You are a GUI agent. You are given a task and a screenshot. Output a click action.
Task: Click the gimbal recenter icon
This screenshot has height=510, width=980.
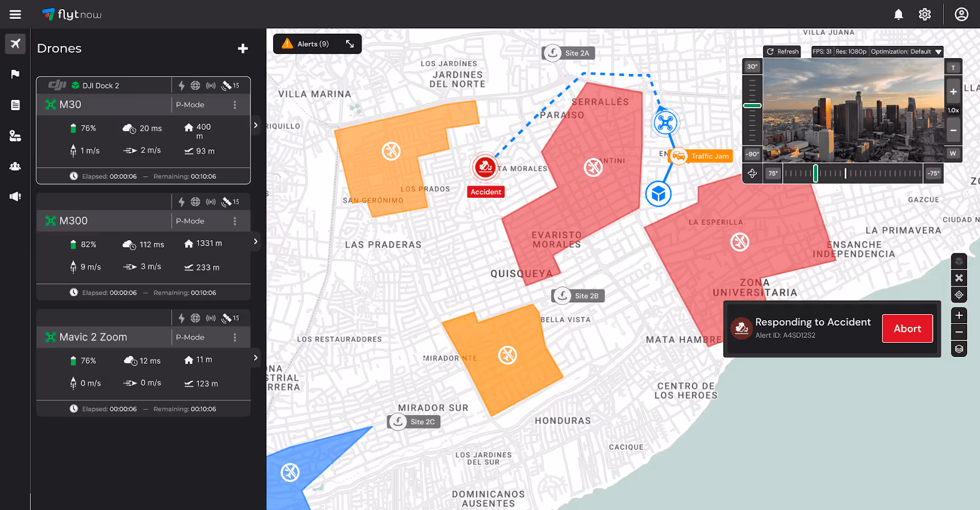tap(752, 173)
